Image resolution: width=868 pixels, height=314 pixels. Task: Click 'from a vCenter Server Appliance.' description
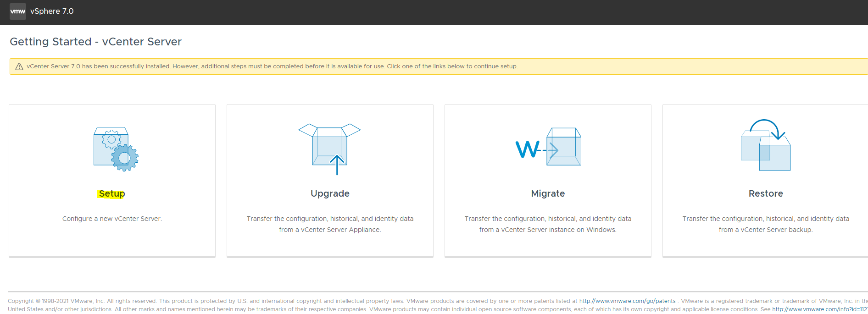(x=330, y=230)
